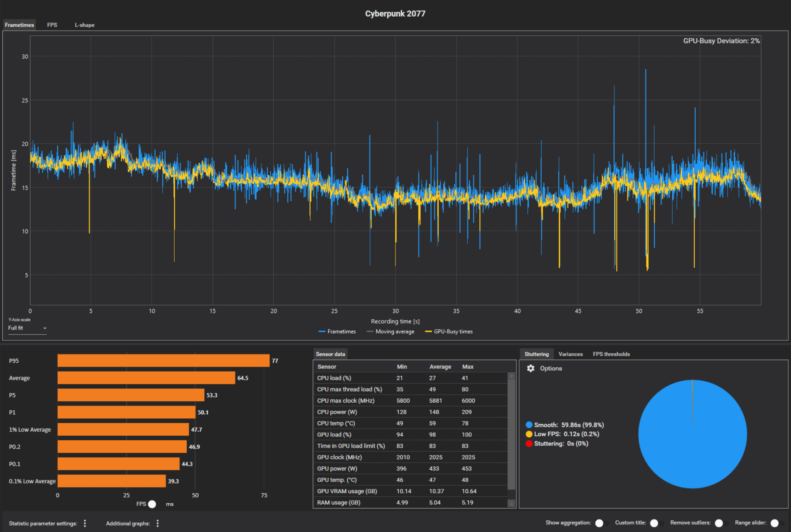Toggle Frametimes series in chart legend
The image size is (791, 532).
click(337, 332)
